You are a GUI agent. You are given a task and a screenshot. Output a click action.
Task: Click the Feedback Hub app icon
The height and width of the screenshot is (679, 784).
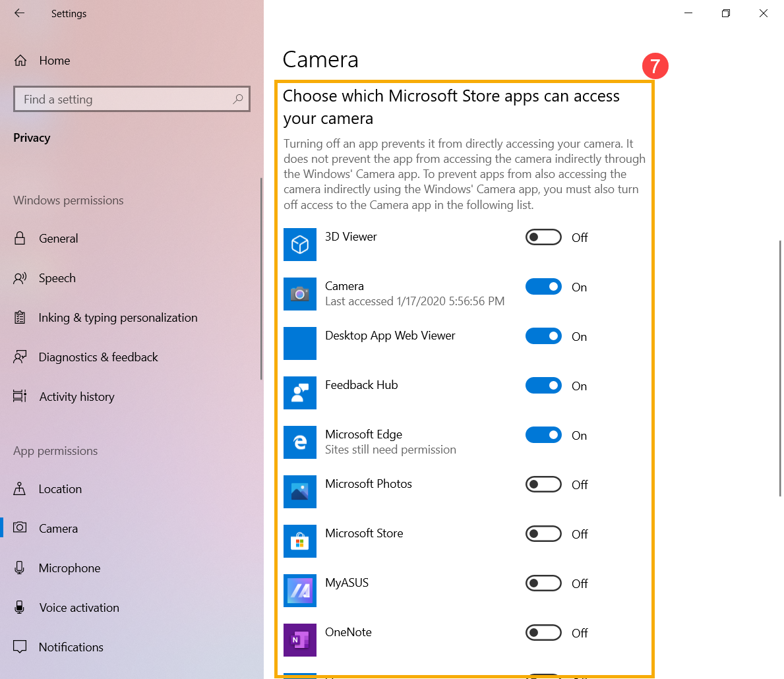coord(300,393)
